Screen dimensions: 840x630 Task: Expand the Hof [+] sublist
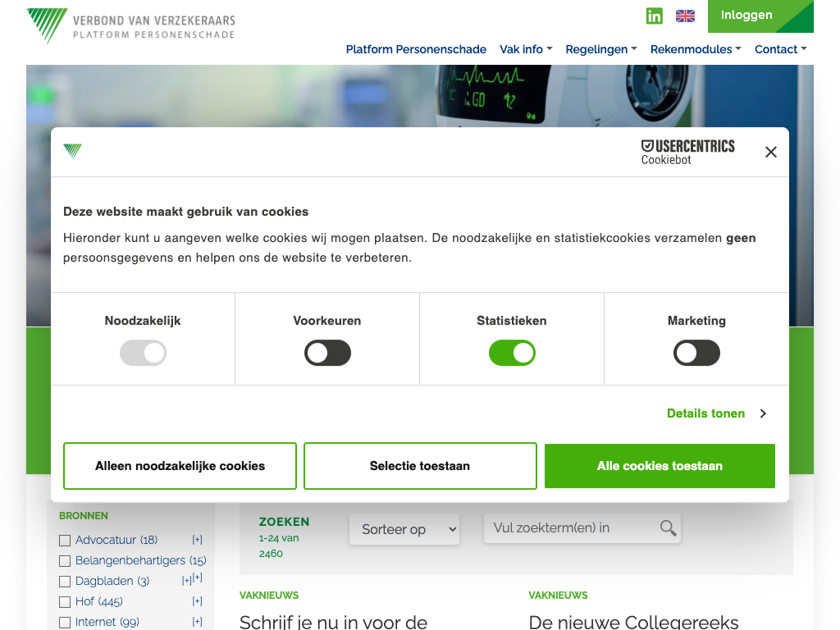coord(197,601)
